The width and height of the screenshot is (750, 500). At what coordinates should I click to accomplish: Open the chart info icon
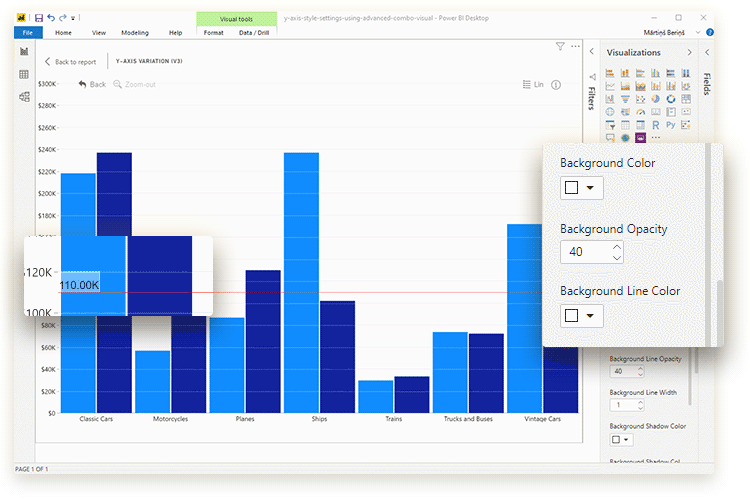click(x=556, y=85)
